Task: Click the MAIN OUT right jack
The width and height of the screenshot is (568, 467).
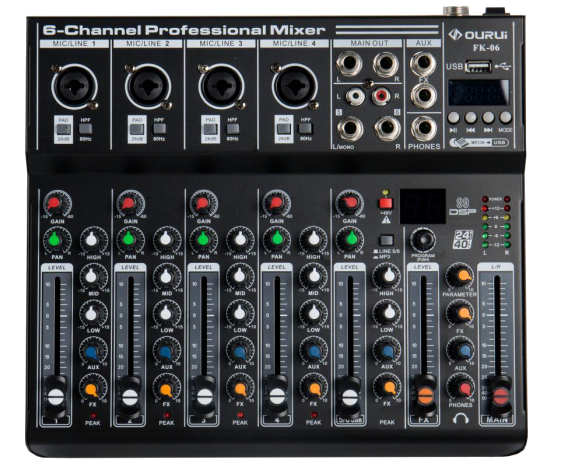Action: click(x=386, y=65)
